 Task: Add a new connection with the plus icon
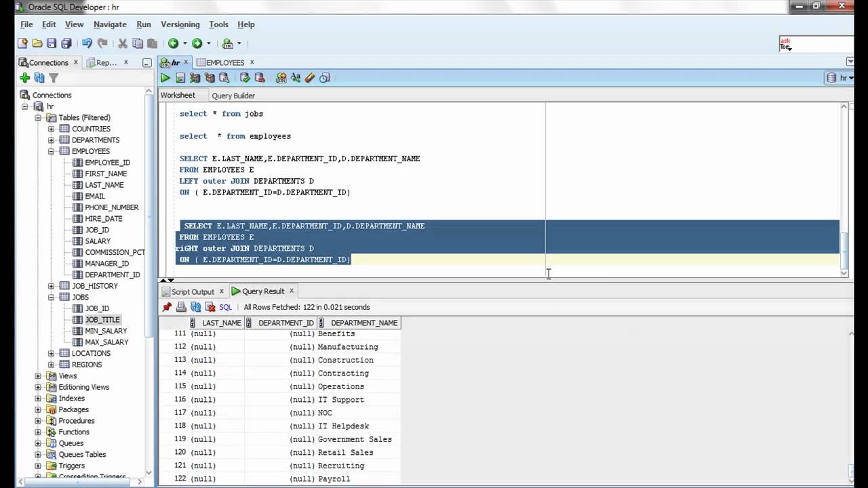[25, 78]
